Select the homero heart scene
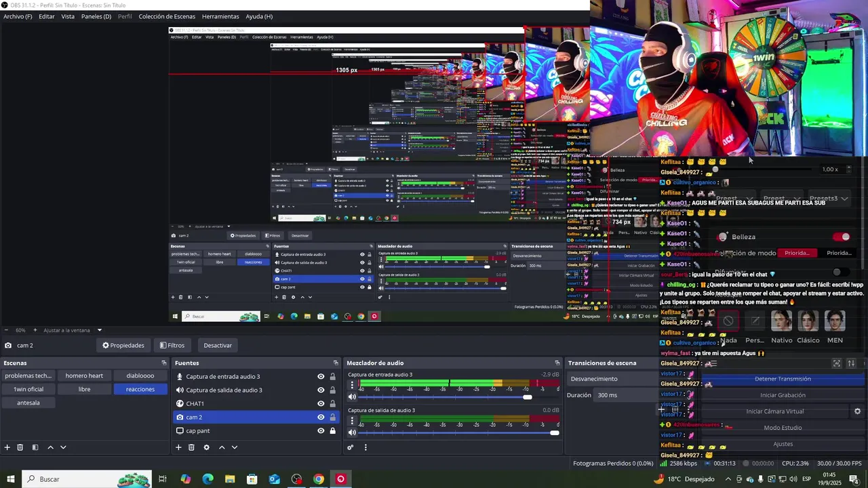Viewport: 868px width, 488px height. pyautogui.click(x=84, y=375)
